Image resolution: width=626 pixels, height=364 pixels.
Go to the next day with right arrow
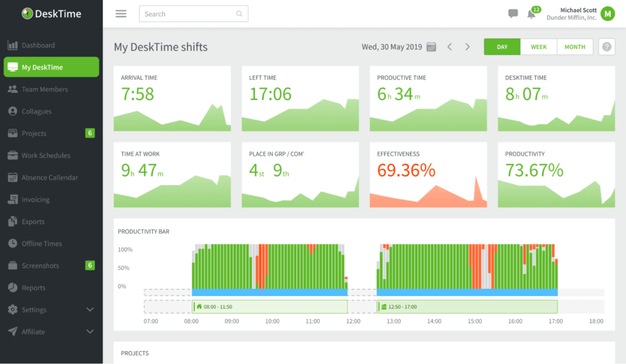click(468, 46)
